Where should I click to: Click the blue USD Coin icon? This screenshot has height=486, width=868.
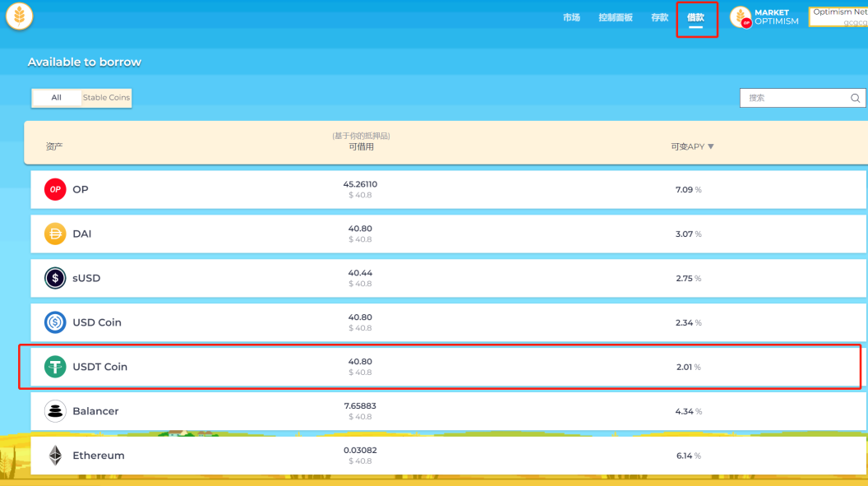point(55,322)
